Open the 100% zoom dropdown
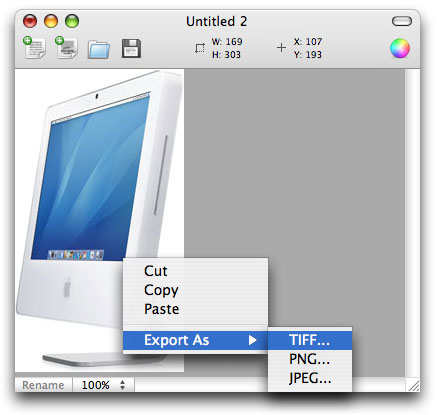 click(104, 385)
